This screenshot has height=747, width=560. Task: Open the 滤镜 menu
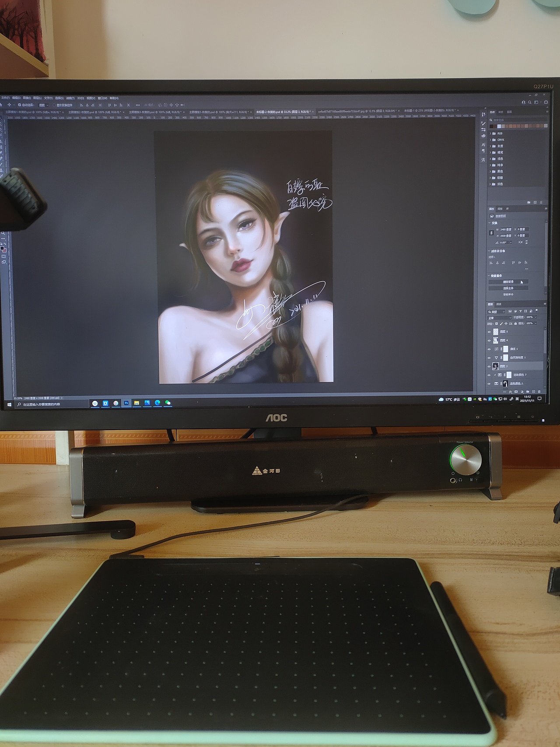pos(70,98)
